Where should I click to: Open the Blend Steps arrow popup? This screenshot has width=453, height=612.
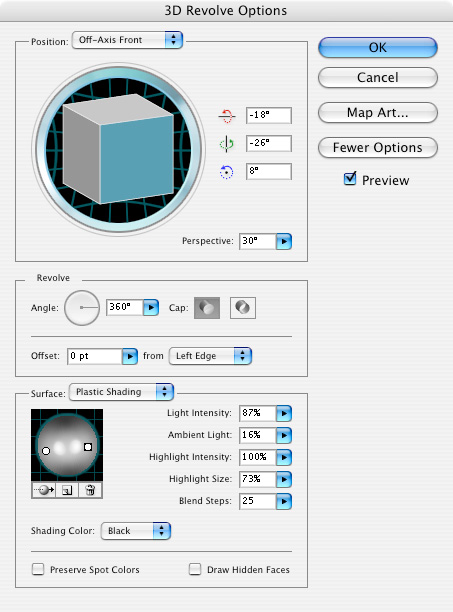284,501
